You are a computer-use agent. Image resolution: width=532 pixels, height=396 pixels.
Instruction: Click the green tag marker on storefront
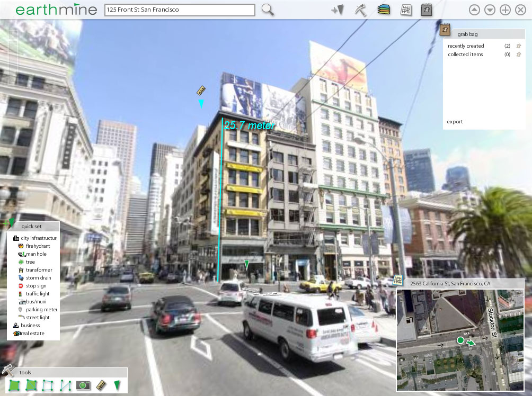(x=247, y=265)
